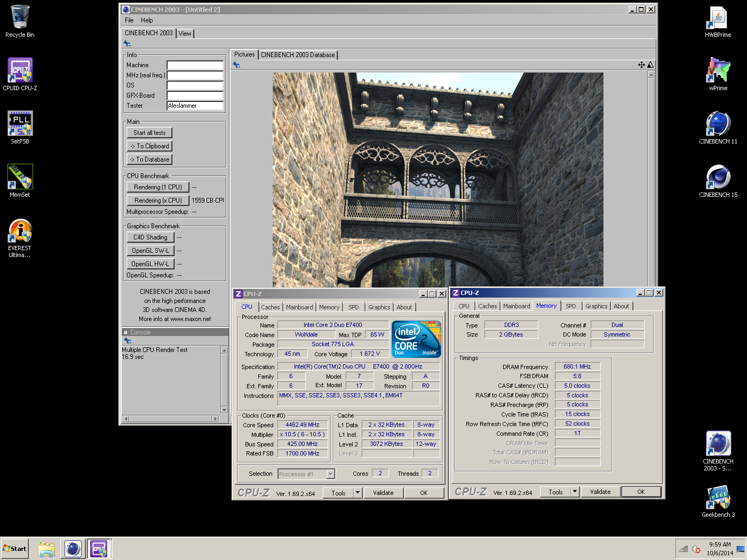Click the move cross icon above picture
The height and width of the screenshot is (560, 747).
coord(641,65)
